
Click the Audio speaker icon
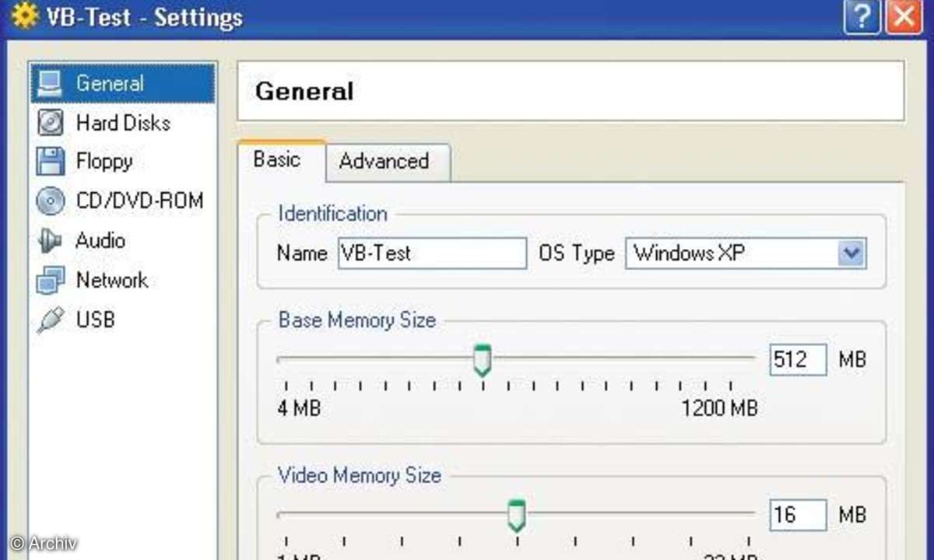tap(50, 240)
